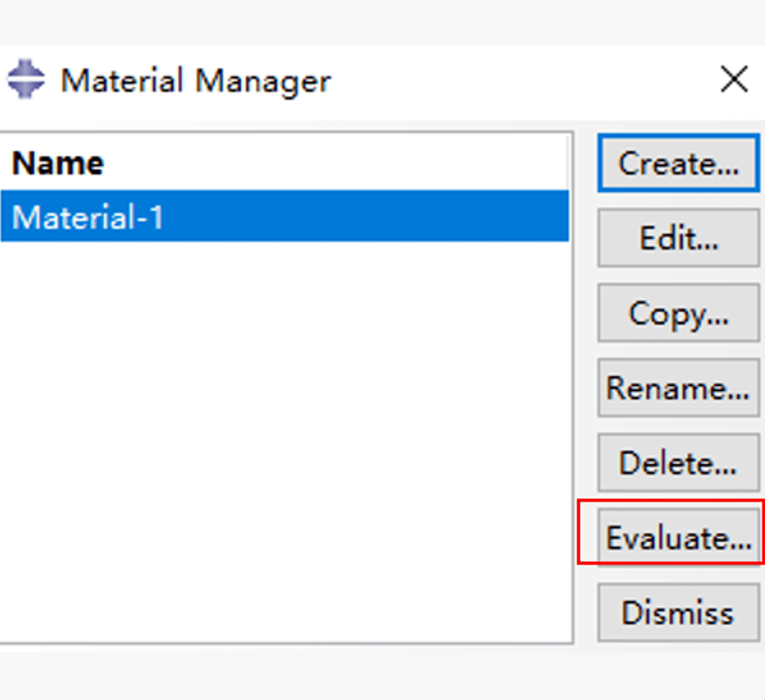Click the highlighted Material-1 row's right end

(x=538, y=216)
